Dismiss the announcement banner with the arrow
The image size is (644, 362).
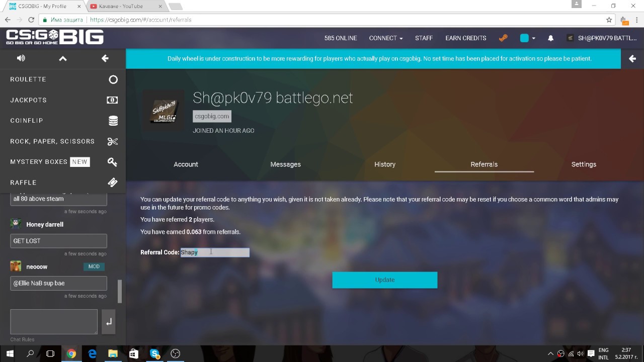632,59
